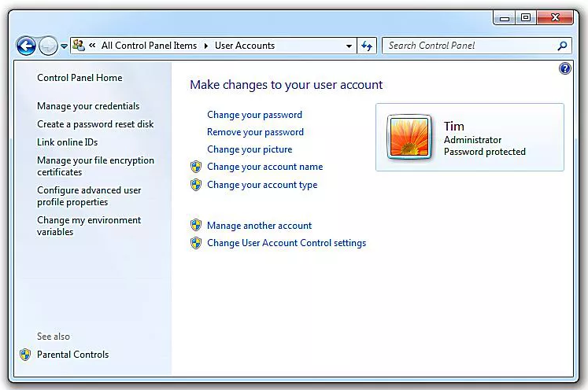Focus the Search Control Panel field

[x=477, y=46]
